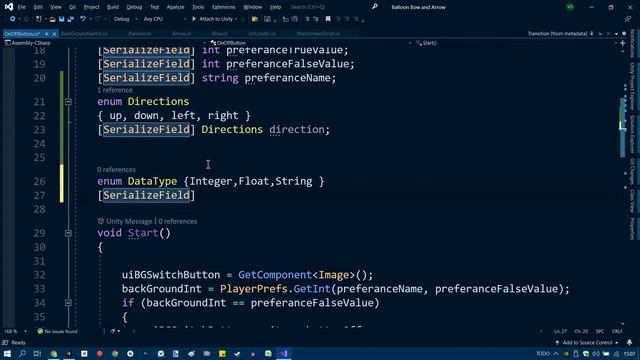Image resolution: width=640 pixels, height=360 pixels.
Task: Click the SPC indentation indicator
Action: click(x=600, y=331)
